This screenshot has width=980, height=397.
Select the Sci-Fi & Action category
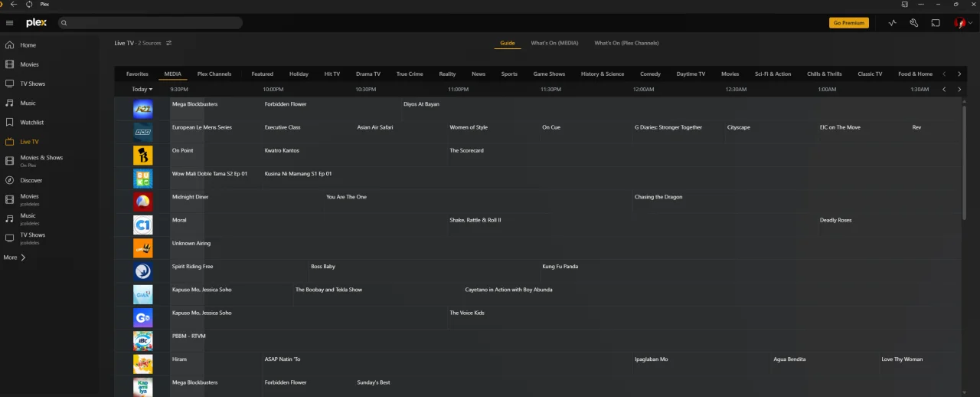click(773, 74)
